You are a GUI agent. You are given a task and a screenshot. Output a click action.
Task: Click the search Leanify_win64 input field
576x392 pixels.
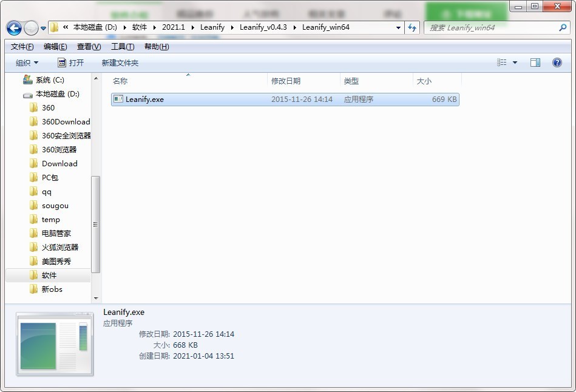490,27
